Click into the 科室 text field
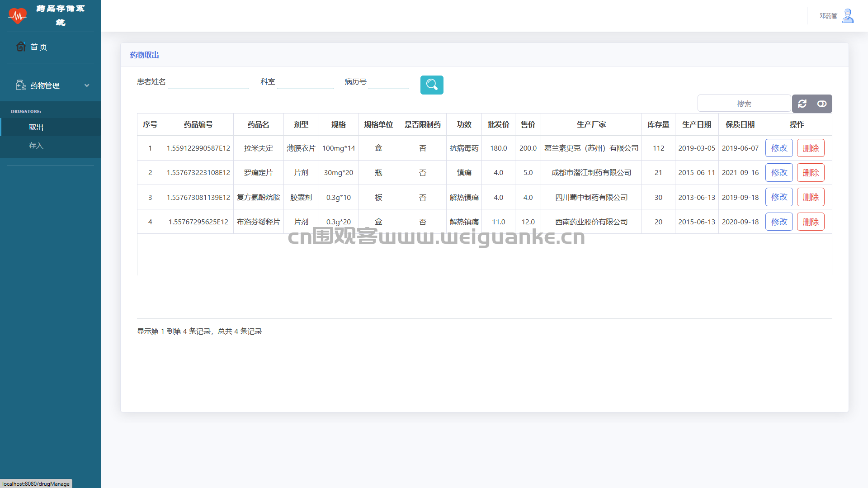The image size is (868, 488). coord(305,82)
